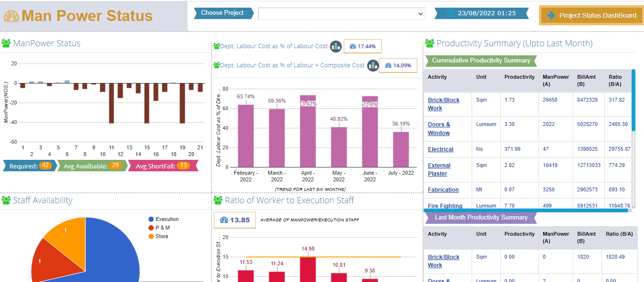Image resolution: width=644 pixels, height=282 pixels.
Task: Click the vertical scrollbar of the cumulative productivity table
Action: pos(633,100)
